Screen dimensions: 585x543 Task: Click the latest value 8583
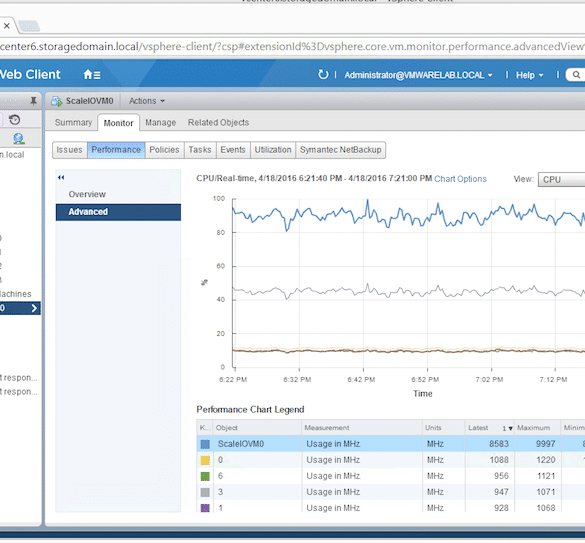pyautogui.click(x=499, y=444)
